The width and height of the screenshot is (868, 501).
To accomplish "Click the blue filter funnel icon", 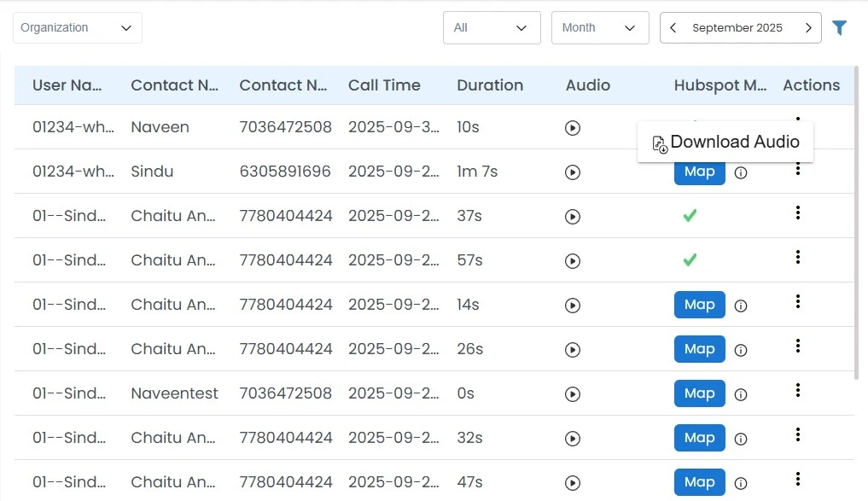I will 840,27.
